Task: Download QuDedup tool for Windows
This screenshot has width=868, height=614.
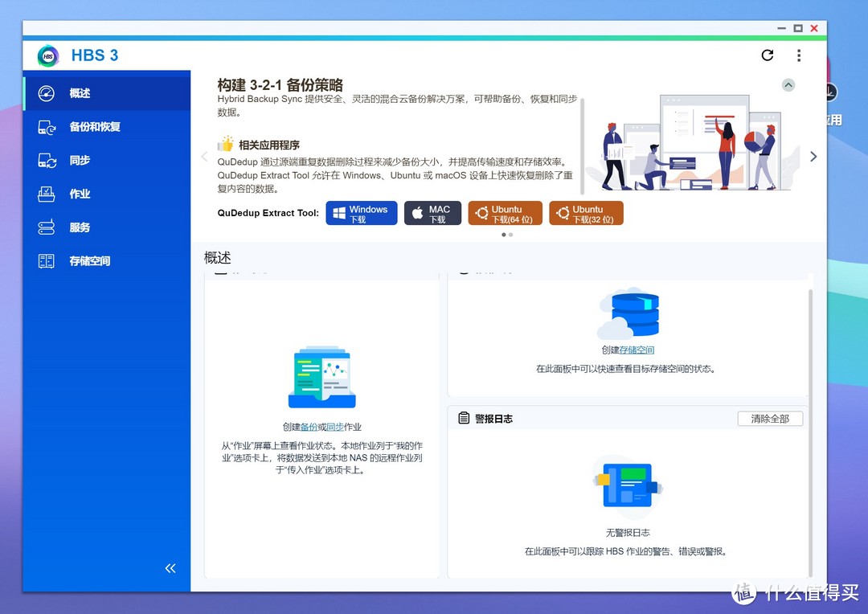Action: (x=362, y=213)
